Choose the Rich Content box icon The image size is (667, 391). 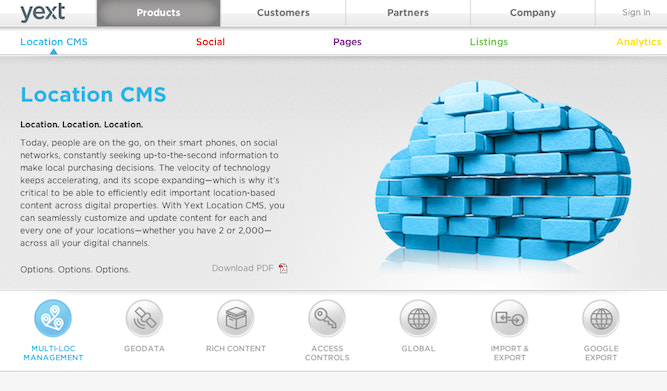tap(236, 318)
